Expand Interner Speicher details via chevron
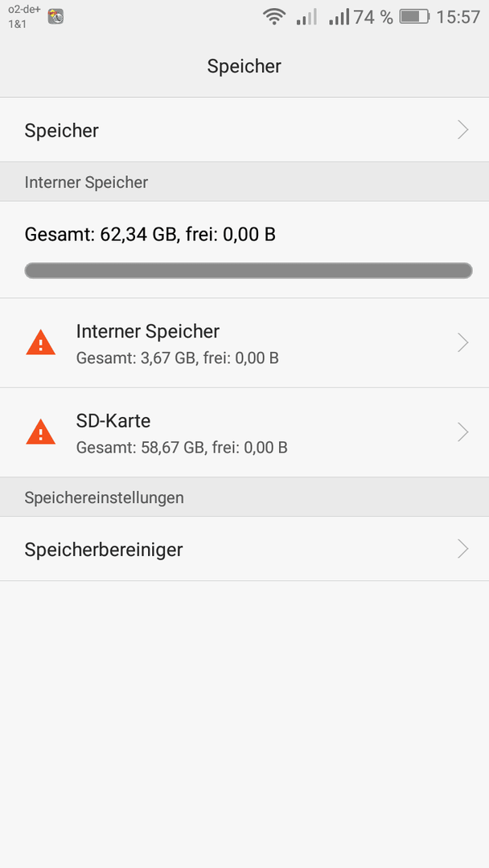 coord(463,342)
